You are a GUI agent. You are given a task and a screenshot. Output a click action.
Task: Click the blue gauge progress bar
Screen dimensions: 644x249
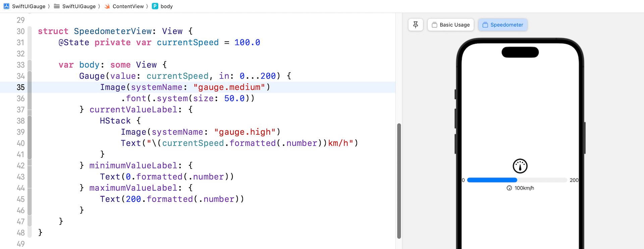(x=492, y=180)
